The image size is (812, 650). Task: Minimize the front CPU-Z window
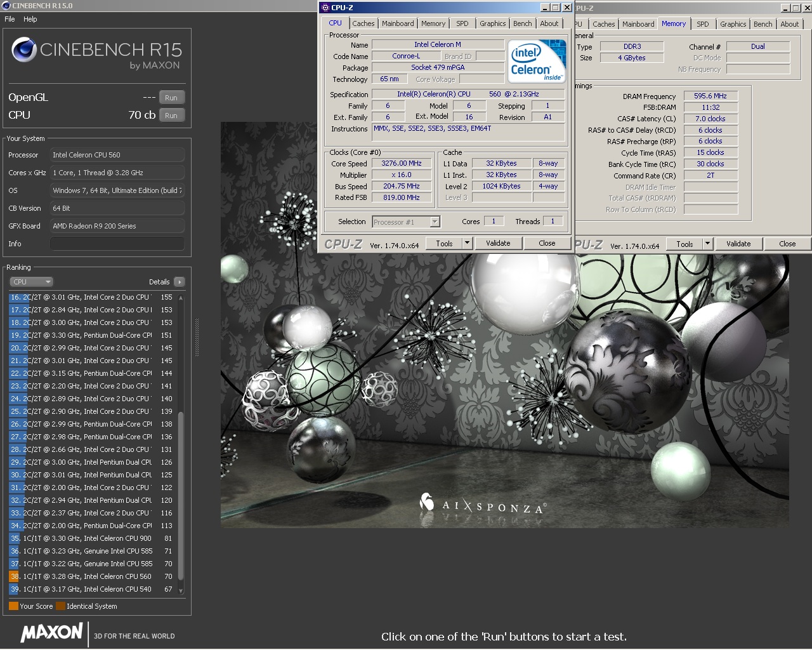click(545, 8)
